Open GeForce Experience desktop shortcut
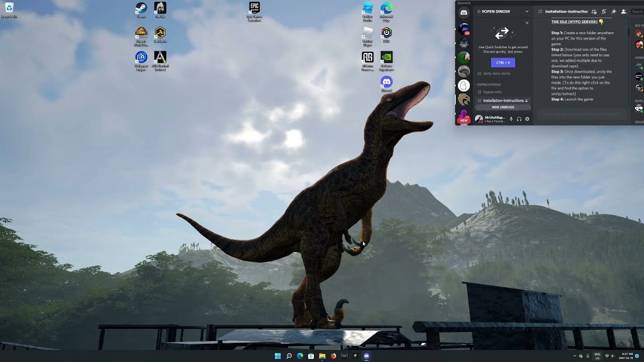 click(x=386, y=61)
